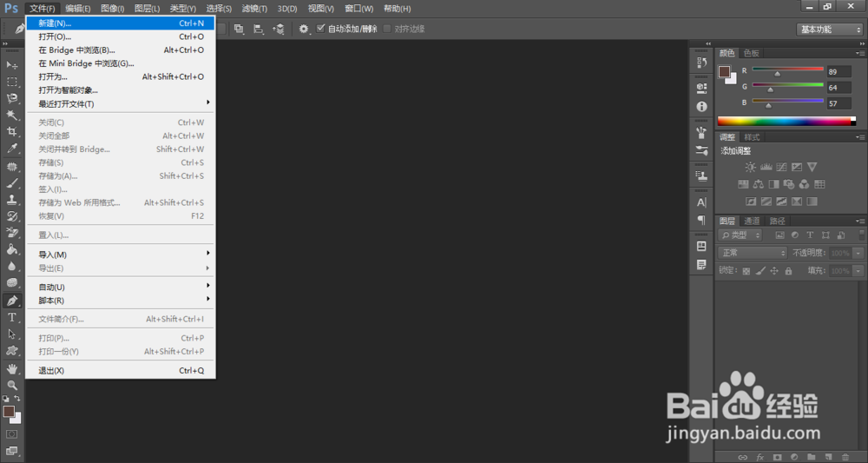Screen dimensions: 868x463
Task: Add a Levels adjustment
Action: coord(766,167)
